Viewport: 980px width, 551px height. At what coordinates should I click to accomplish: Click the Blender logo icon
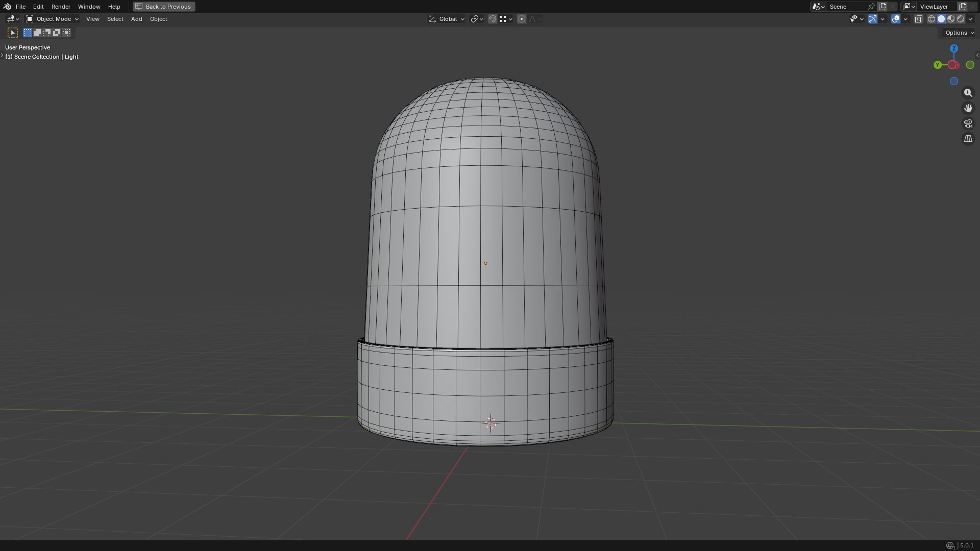tap(7, 7)
